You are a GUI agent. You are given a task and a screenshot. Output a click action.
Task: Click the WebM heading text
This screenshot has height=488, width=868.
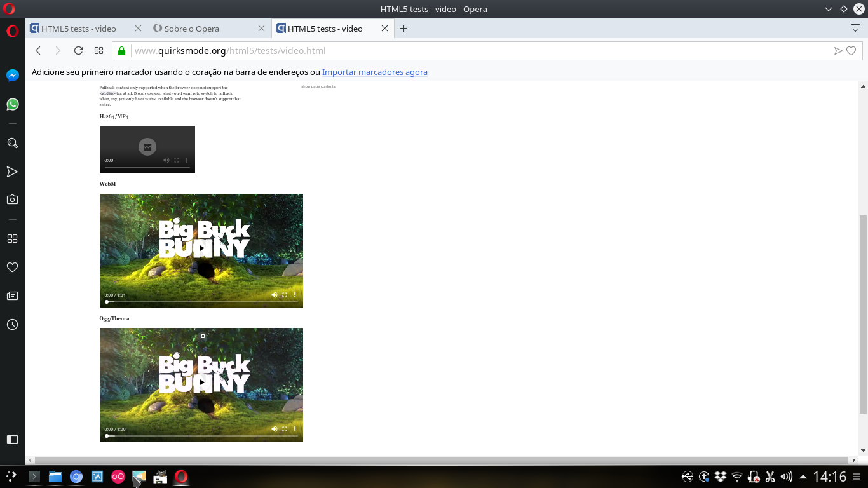[107, 184]
